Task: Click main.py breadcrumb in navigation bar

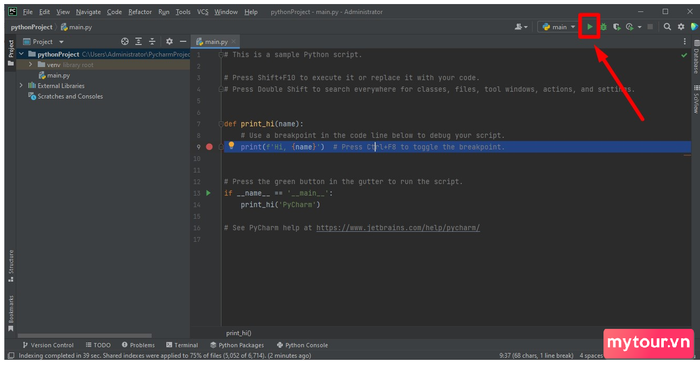Action: [76, 27]
